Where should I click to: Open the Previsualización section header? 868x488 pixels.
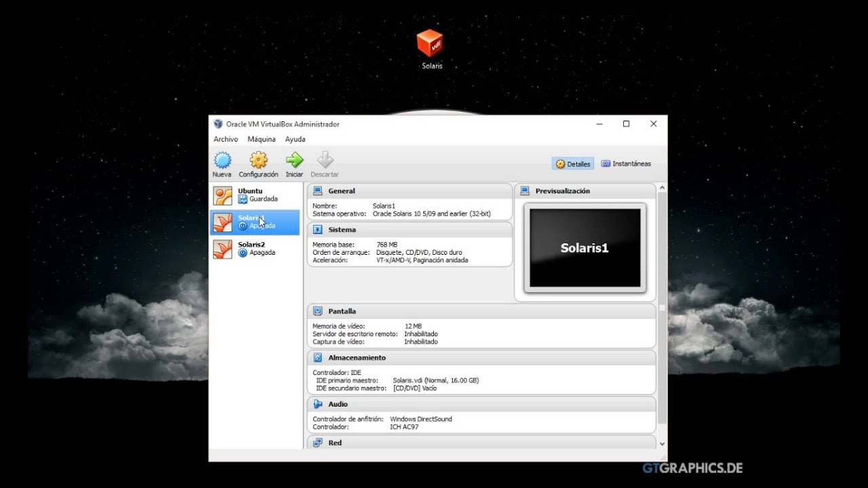click(585, 191)
